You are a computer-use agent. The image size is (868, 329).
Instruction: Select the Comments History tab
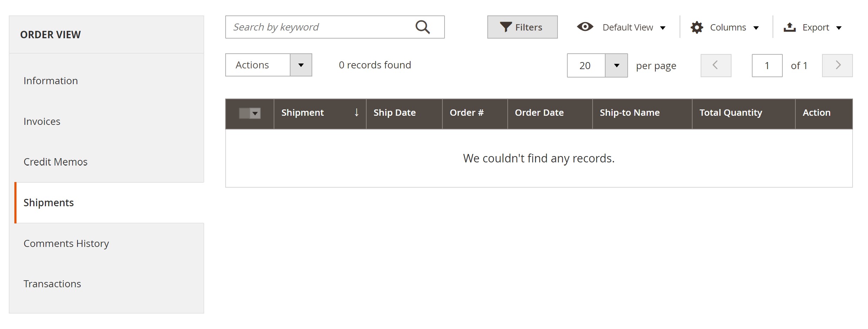point(66,243)
